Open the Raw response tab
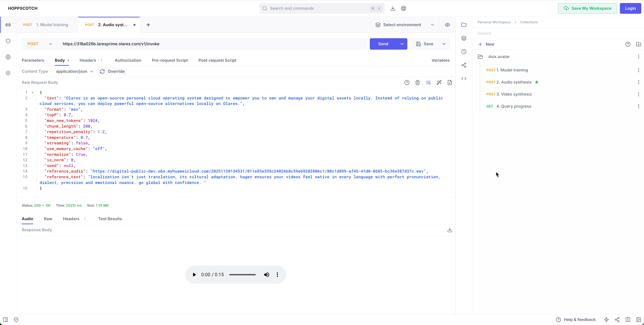 click(x=48, y=219)
